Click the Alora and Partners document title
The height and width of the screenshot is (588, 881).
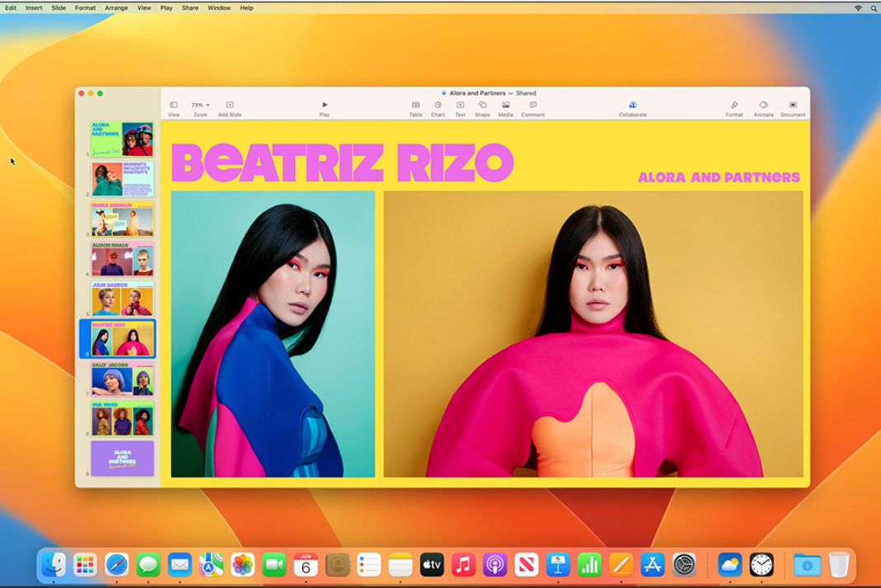pos(481,93)
